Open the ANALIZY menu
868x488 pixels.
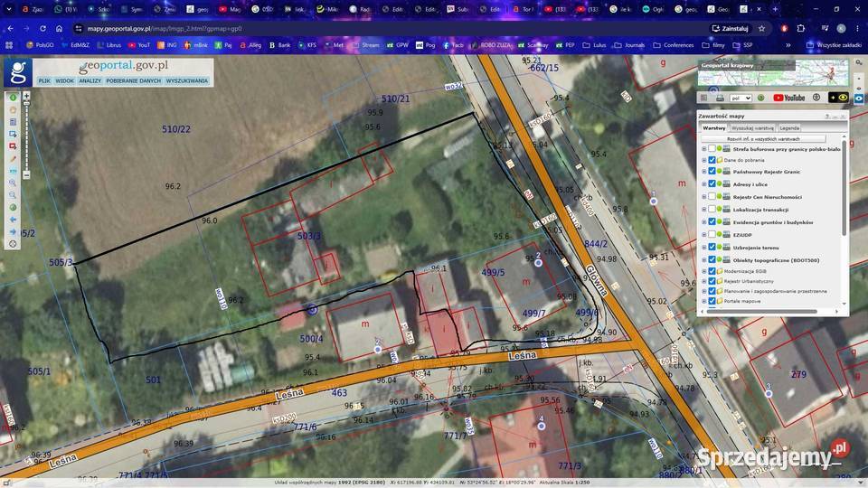90,80
